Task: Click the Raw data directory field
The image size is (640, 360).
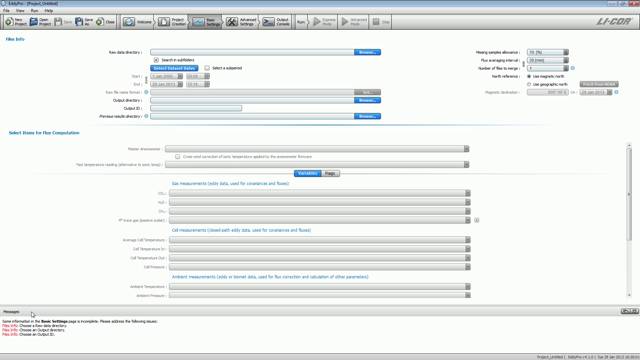Action: [252, 52]
